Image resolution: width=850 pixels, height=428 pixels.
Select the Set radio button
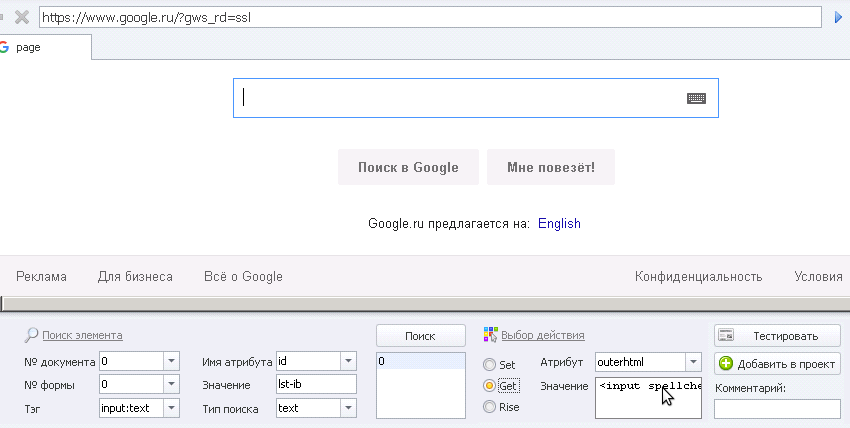490,365
